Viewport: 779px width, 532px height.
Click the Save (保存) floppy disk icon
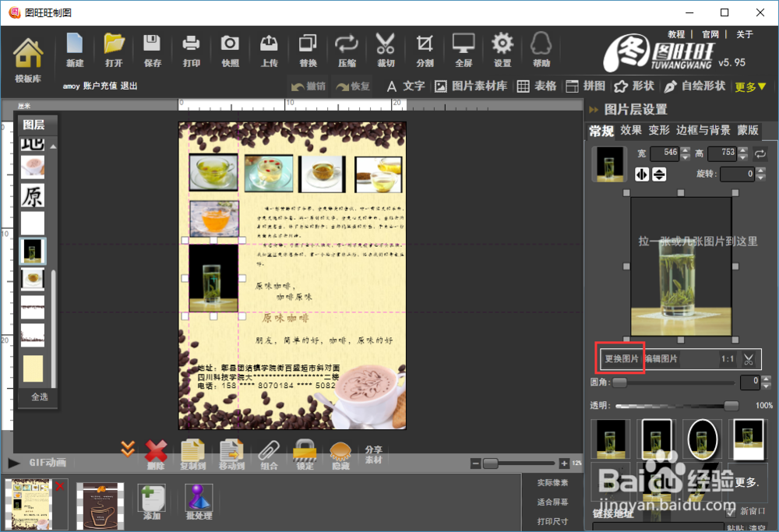(152, 44)
